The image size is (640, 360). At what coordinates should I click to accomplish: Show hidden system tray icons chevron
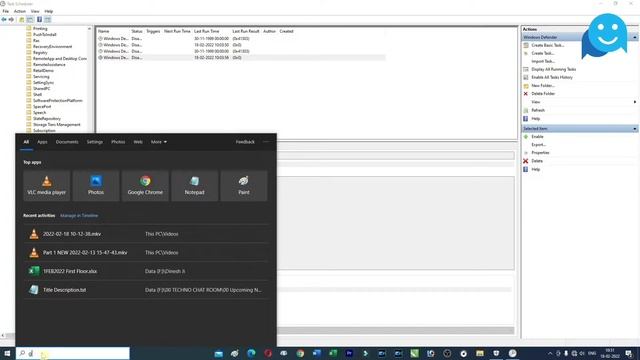click(x=550, y=353)
